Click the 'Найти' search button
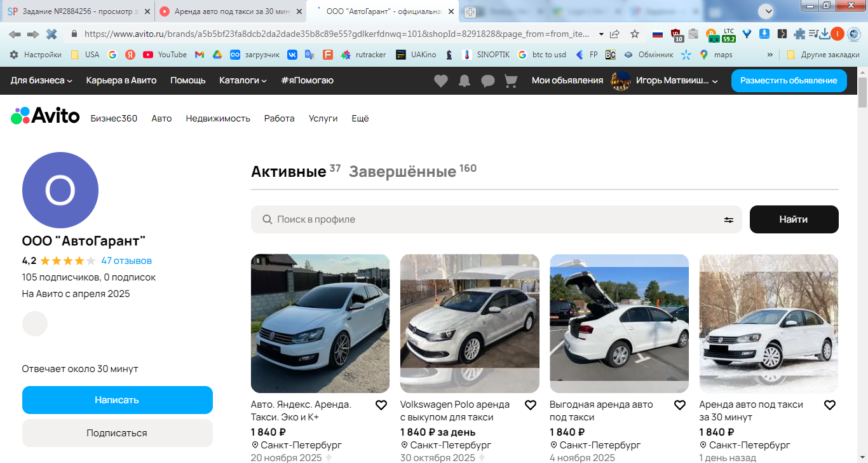The width and height of the screenshot is (868, 463). click(794, 219)
